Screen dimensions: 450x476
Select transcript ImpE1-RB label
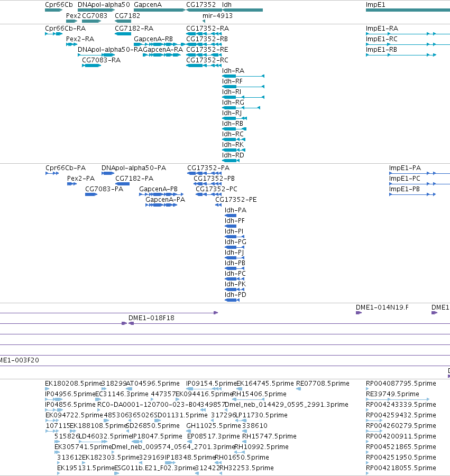381,50
